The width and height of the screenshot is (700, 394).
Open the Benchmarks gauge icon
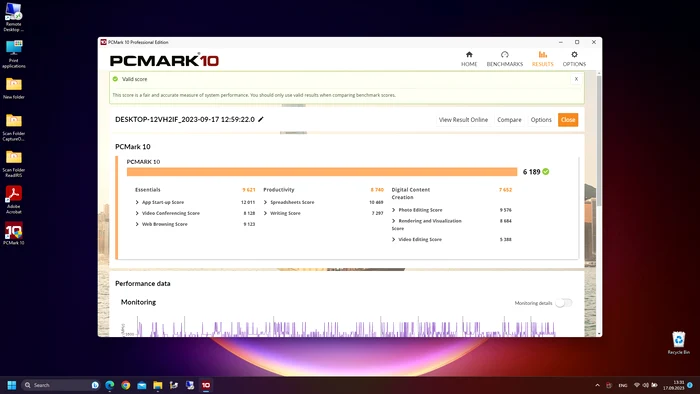(504, 54)
